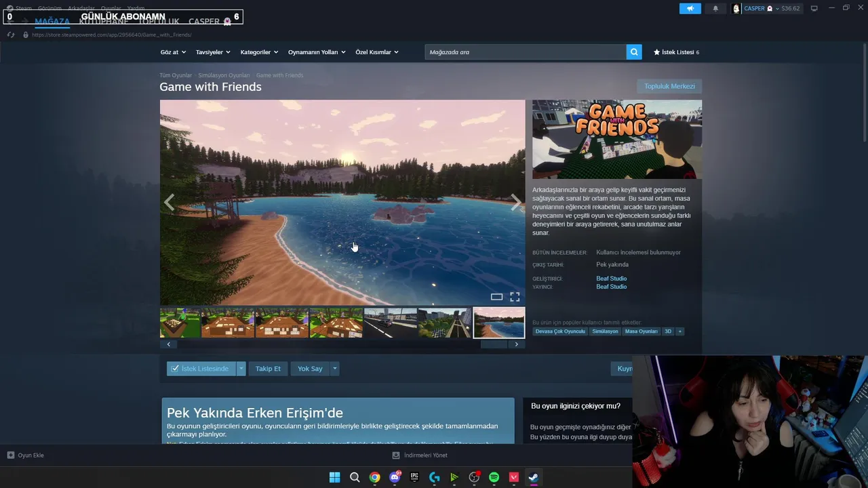Open the Yardım menu

pyautogui.click(x=136, y=8)
